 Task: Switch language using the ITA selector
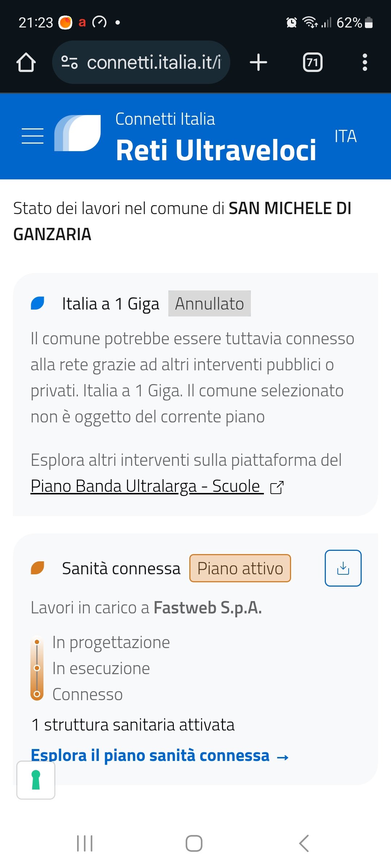click(345, 136)
